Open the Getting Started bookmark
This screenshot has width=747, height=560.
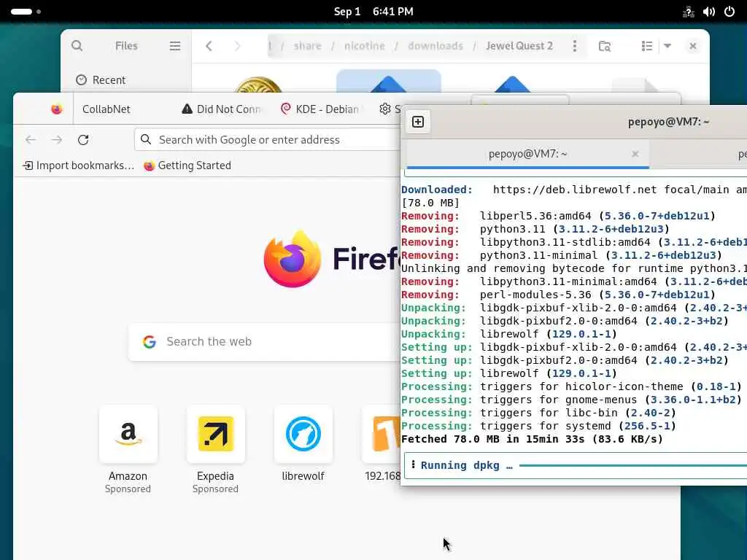click(x=187, y=166)
